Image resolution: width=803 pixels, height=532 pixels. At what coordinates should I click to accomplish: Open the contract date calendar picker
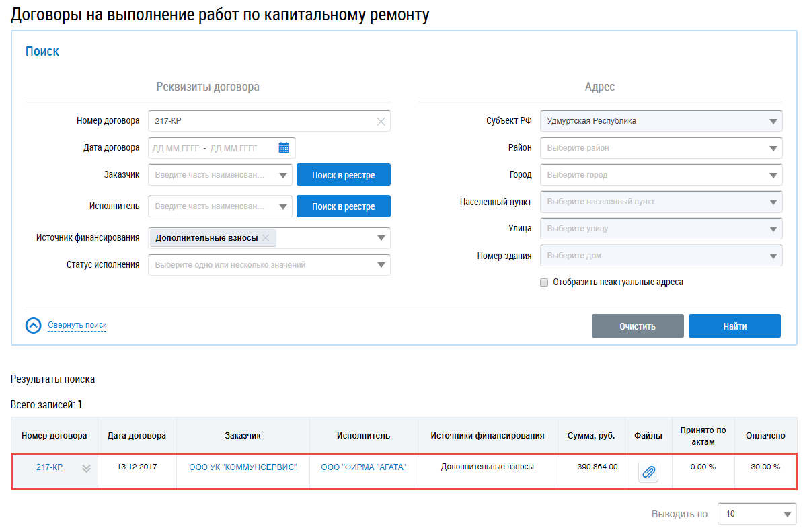pos(284,148)
